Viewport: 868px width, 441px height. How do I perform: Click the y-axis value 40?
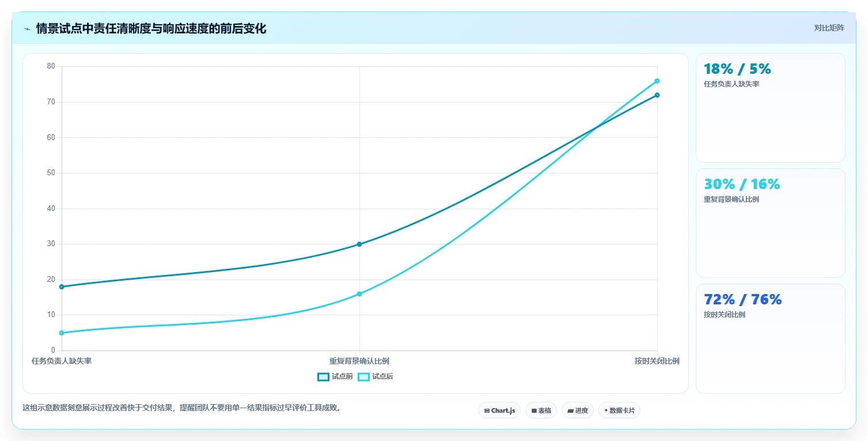point(51,209)
